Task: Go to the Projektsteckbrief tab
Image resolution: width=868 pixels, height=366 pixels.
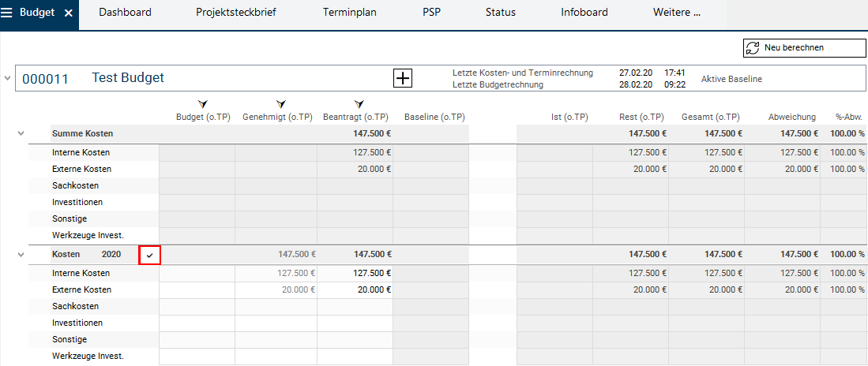Action: [x=236, y=13]
